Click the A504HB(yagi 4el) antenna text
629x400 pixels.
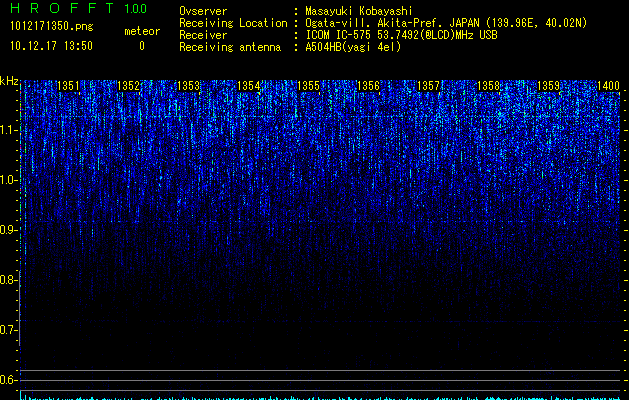pyautogui.click(x=353, y=47)
